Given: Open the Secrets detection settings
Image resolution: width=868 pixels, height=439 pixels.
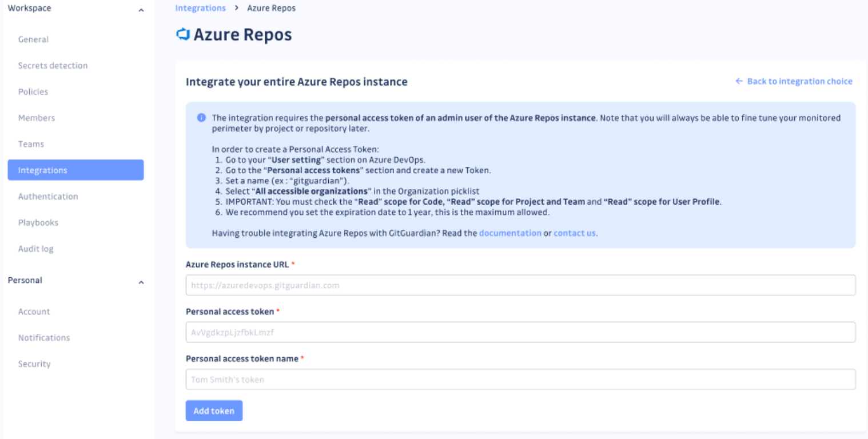Looking at the screenshot, I should 51,65.
